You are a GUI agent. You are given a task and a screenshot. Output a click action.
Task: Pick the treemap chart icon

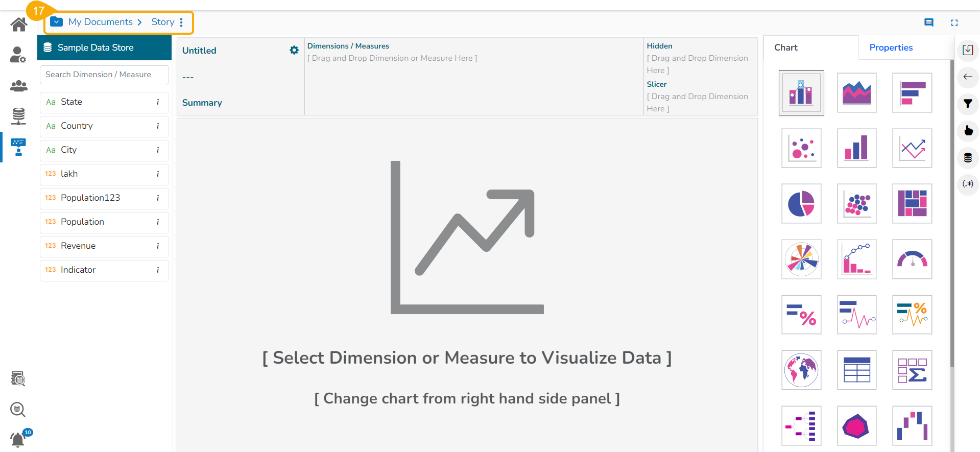pyautogui.click(x=912, y=204)
